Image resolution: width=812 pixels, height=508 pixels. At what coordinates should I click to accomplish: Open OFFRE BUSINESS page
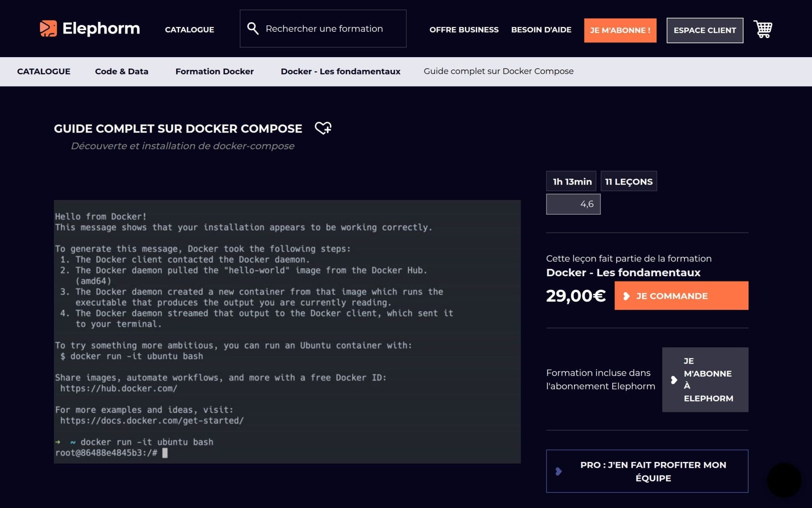coord(464,30)
